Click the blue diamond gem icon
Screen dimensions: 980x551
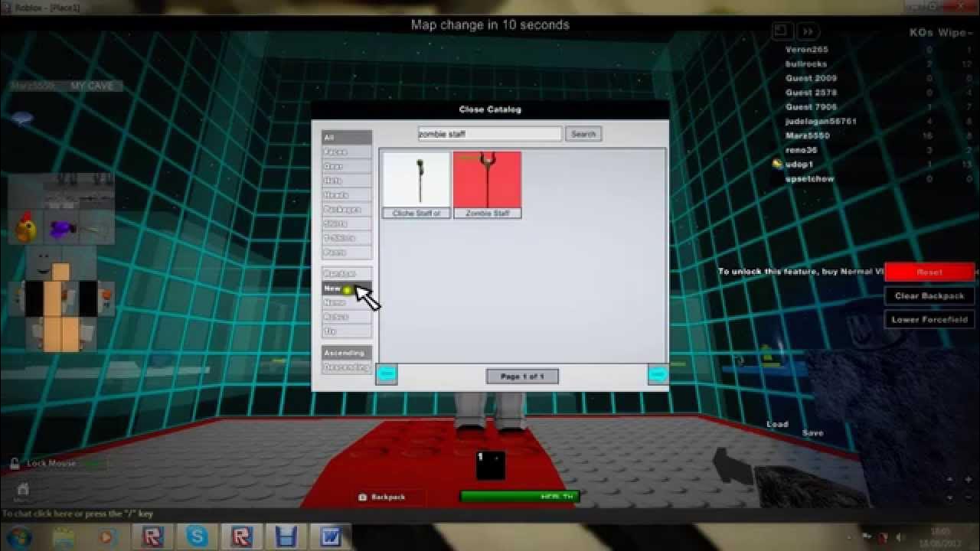tap(23, 119)
